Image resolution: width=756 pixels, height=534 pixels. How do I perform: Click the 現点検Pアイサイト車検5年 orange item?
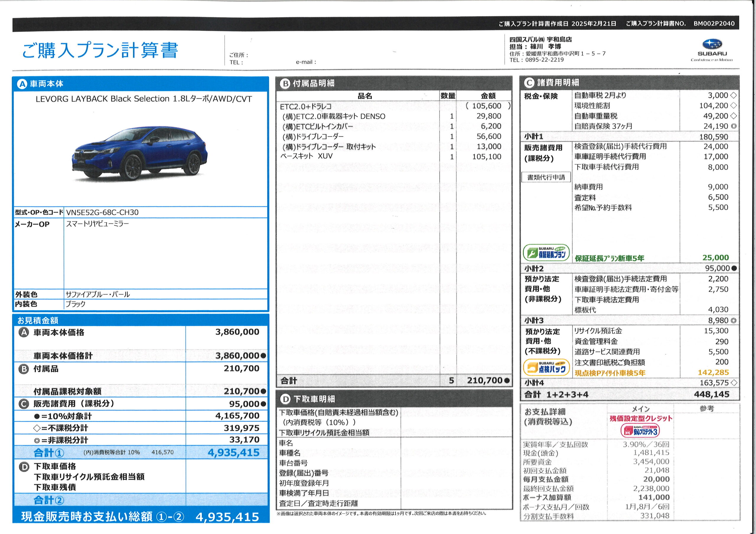coord(610,373)
